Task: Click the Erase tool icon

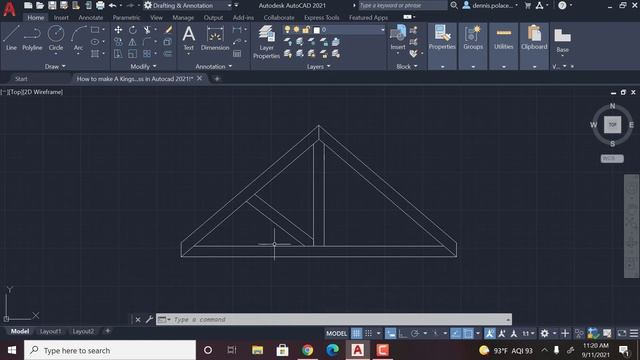Action: (169, 30)
